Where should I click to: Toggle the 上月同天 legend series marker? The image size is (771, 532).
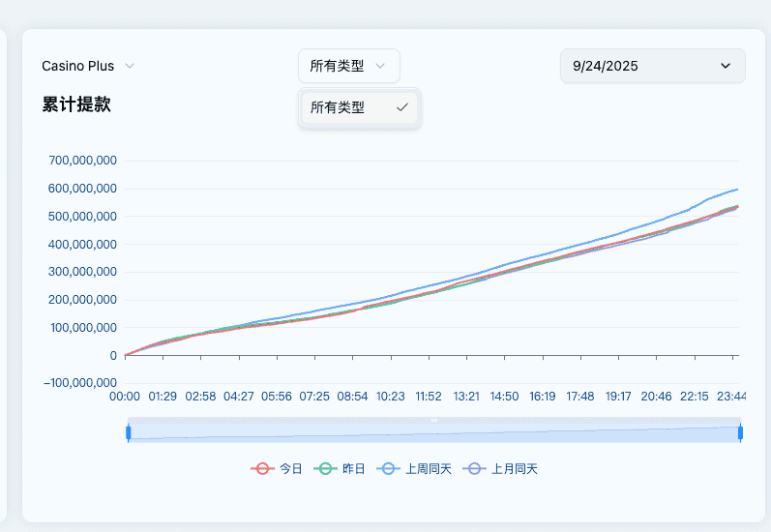click(x=474, y=468)
